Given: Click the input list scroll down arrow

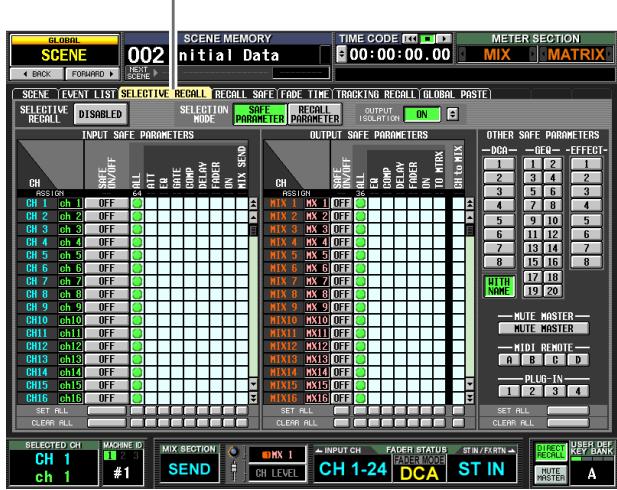Looking at the screenshot, I should coord(253,384).
